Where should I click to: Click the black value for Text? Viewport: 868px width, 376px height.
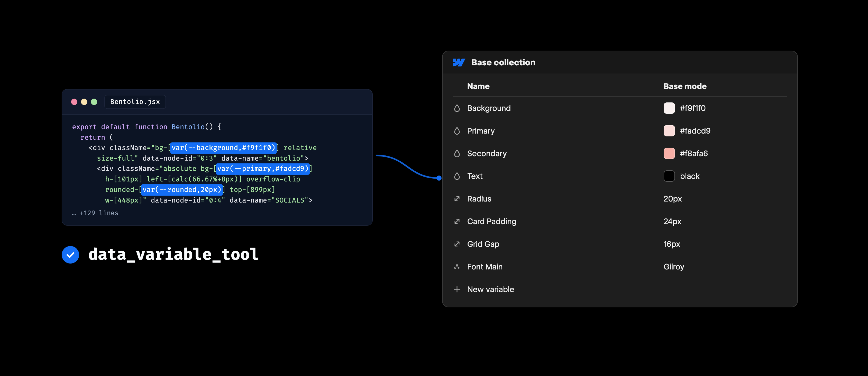tap(690, 176)
